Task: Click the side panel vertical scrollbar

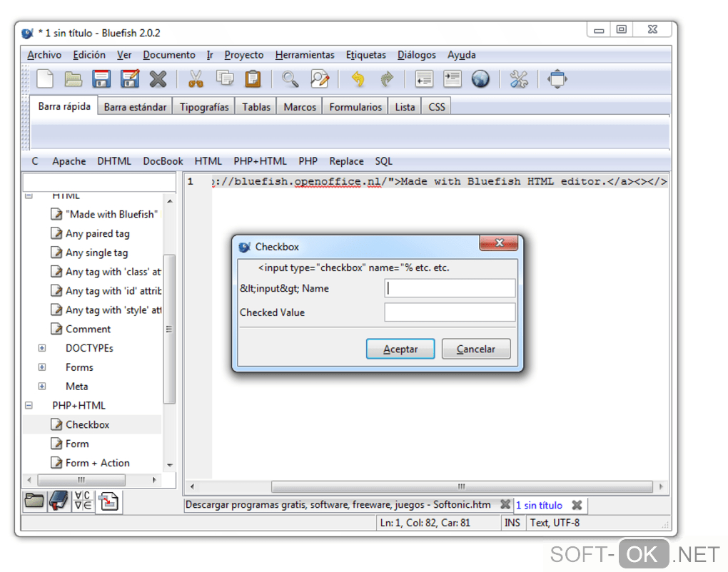Action: (169, 329)
